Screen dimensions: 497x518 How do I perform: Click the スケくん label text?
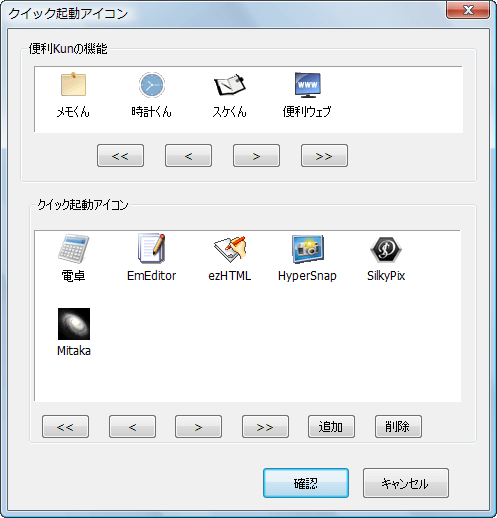click(x=229, y=111)
